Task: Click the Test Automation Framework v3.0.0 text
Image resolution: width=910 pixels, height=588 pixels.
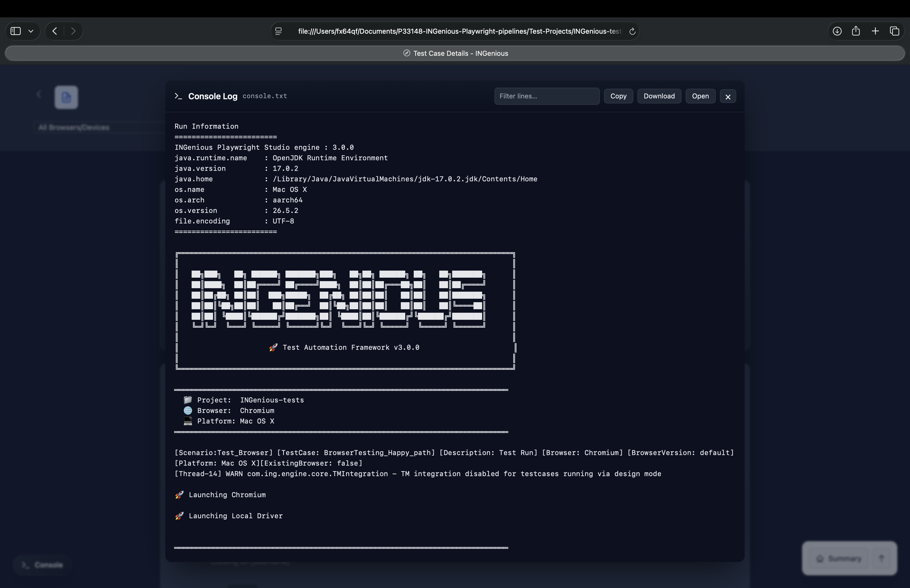Action: 351,347
